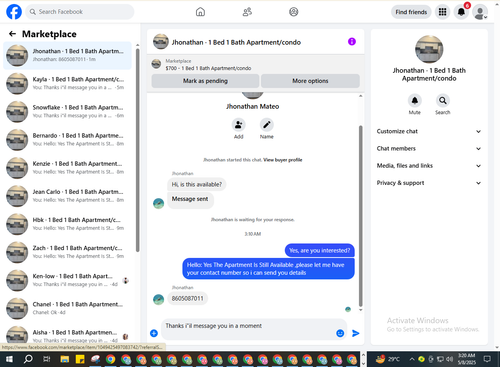Open more actions with the blue plus icon
The image size is (500, 367).
(154, 333)
